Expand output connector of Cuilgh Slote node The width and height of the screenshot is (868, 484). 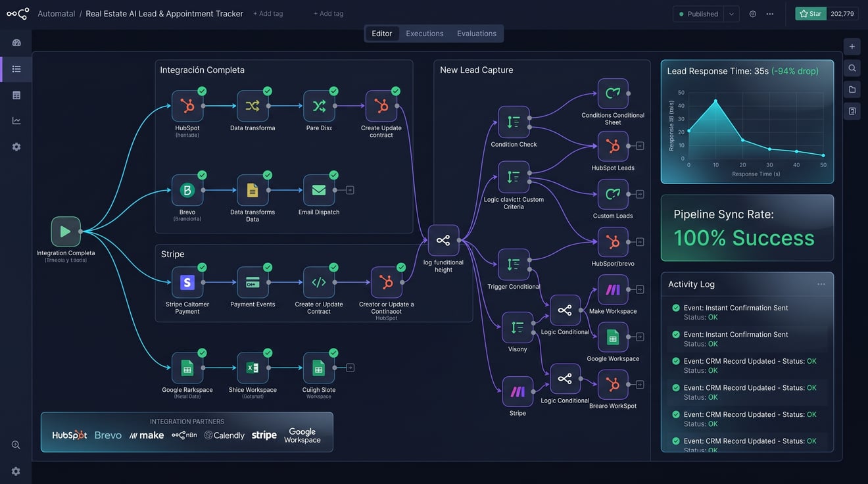tap(350, 368)
